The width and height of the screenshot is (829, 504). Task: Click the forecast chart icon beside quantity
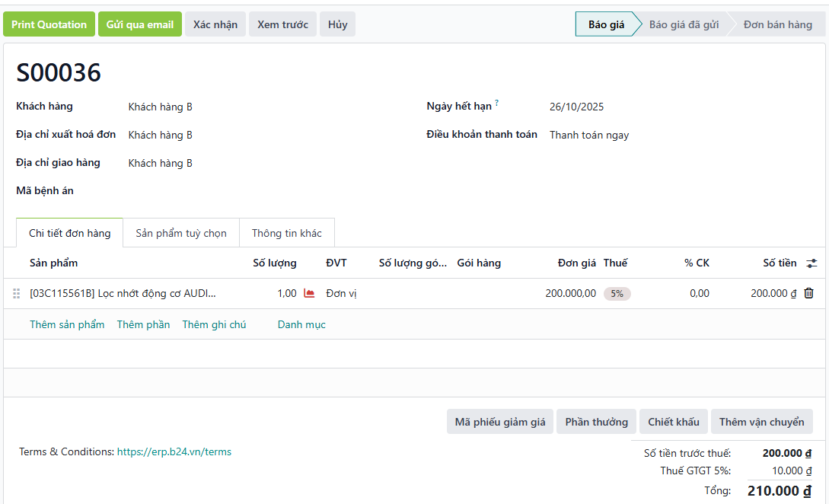click(309, 293)
